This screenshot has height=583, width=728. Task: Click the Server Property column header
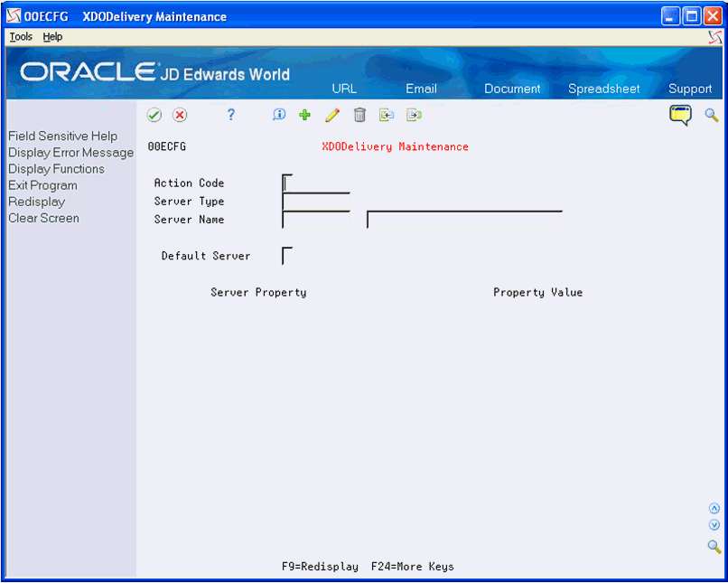258,292
